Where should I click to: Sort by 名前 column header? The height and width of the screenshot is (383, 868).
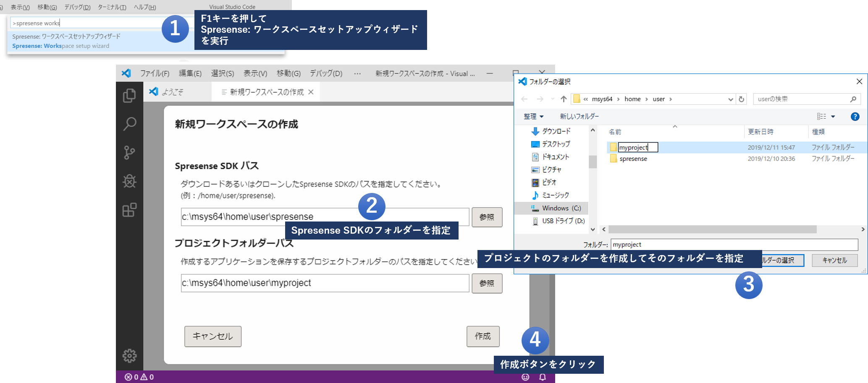point(615,132)
